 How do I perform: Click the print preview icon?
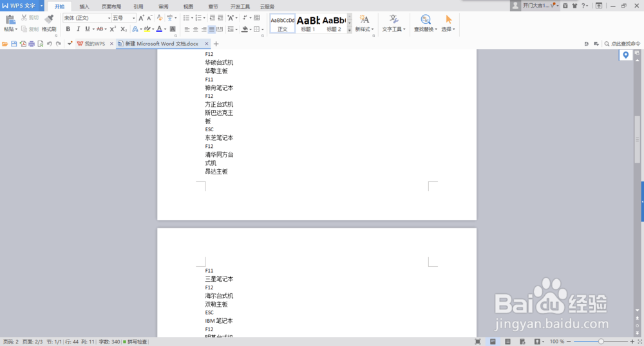[x=40, y=44]
